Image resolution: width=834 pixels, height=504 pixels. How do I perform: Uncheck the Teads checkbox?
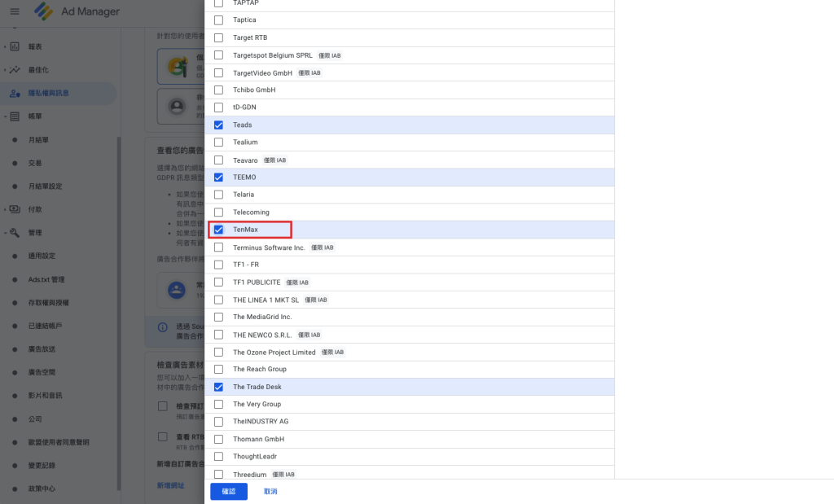[218, 125]
